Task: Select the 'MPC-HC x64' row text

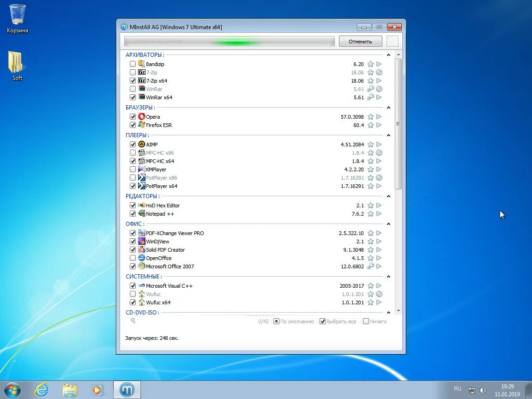Action: (x=160, y=161)
